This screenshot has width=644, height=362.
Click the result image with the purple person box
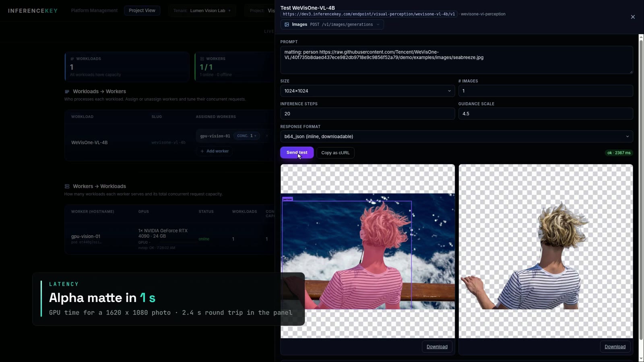tap(367, 251)
